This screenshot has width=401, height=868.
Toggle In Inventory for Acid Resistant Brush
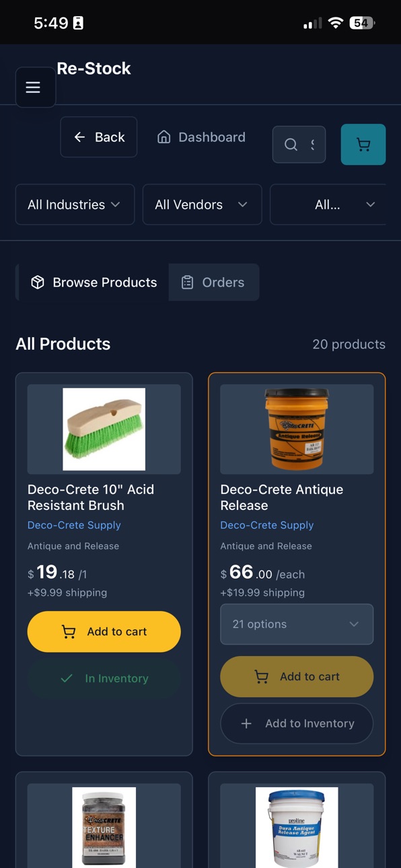(x=104, y=678)
